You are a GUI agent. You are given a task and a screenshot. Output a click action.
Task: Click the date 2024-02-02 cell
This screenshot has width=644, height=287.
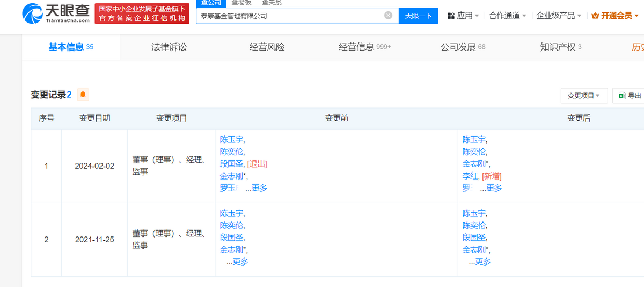tap(94, 166)
